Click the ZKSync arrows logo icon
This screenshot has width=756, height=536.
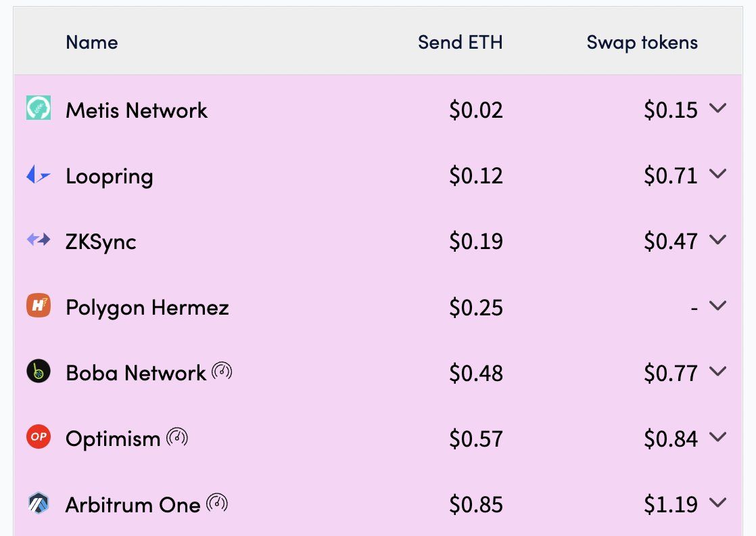click(x=39, y=240)
